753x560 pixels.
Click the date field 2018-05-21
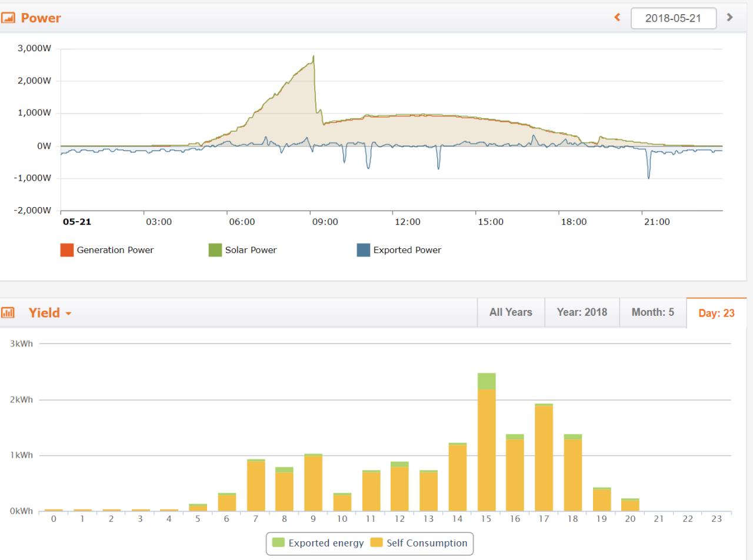[x=674, y=18]
